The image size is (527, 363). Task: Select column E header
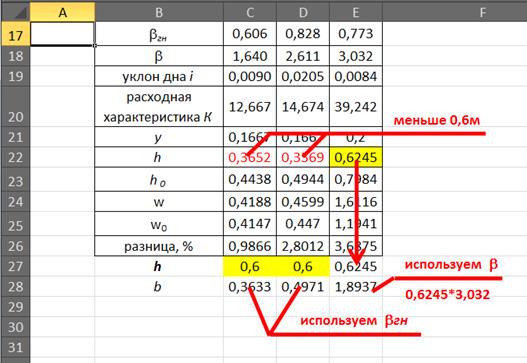point(356,12)
